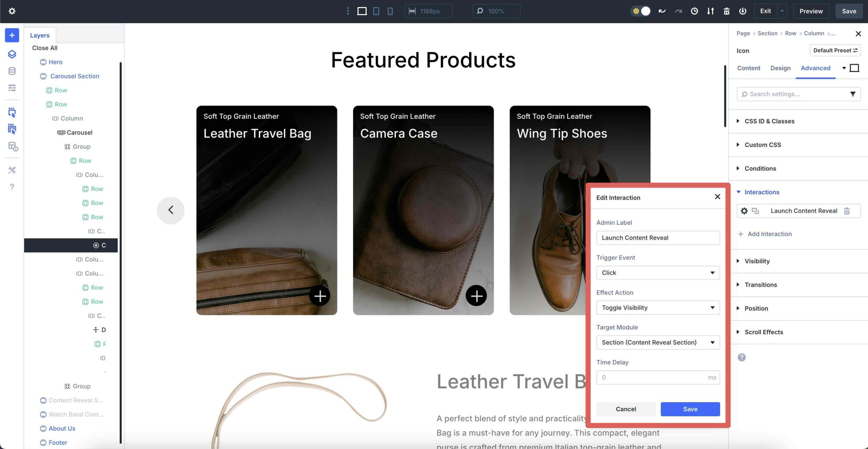The height and width of the screenshot is (449, 868).
Task: Switch to phone view icon in top bar
Action: click(x=390, y=11)
